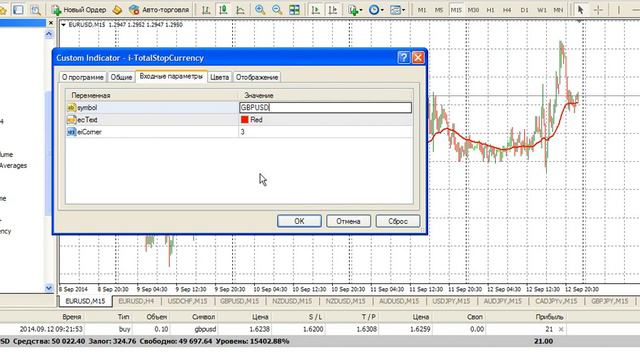Image resolution: width=640 pixels, height=360 pixels.
Task: Open the New Order (Новый Ордер) window
Action: (79, 9)
